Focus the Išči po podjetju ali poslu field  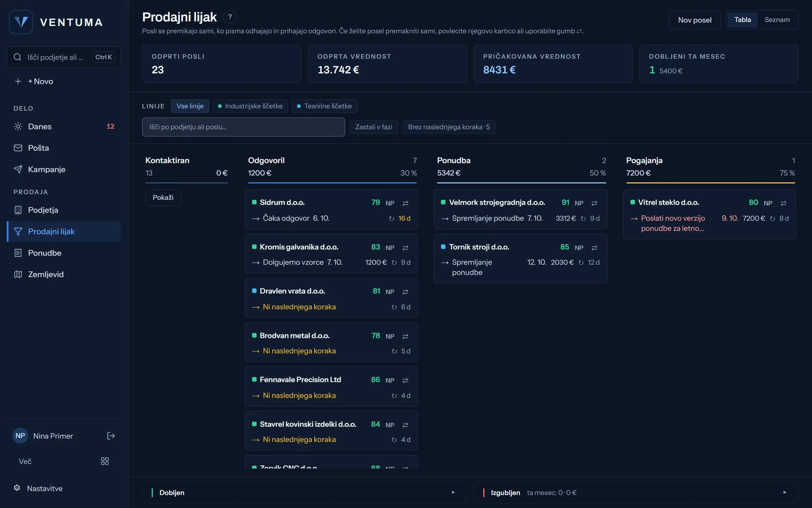(243, 127)
